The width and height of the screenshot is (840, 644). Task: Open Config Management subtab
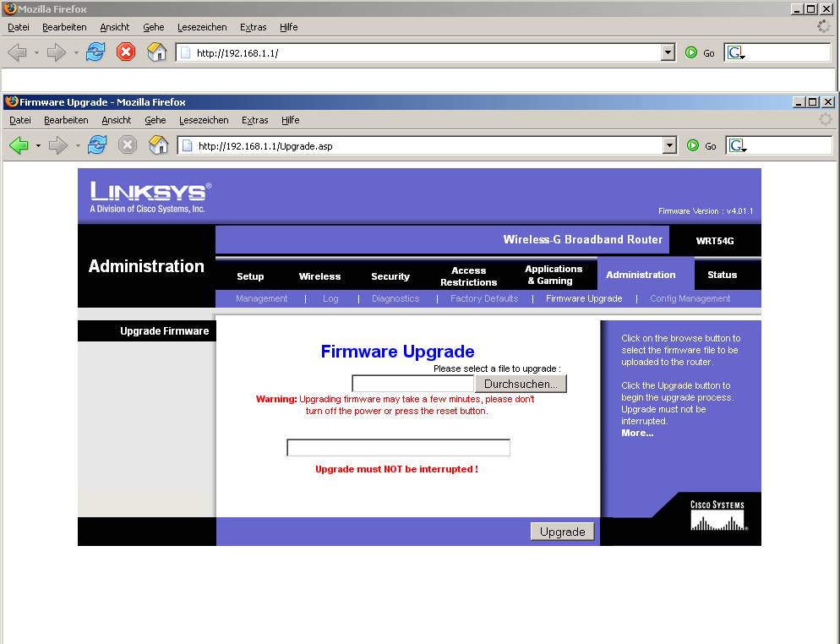tap(690, 298)
